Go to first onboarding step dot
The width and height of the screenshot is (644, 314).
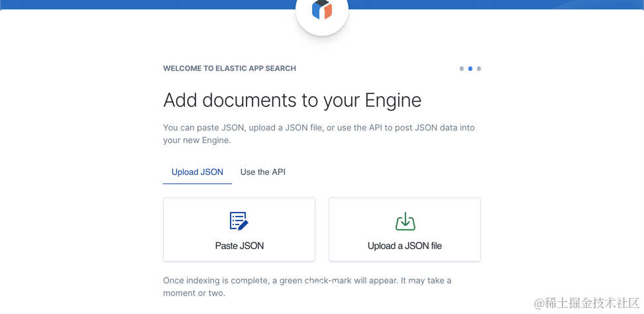coord(462,68)
